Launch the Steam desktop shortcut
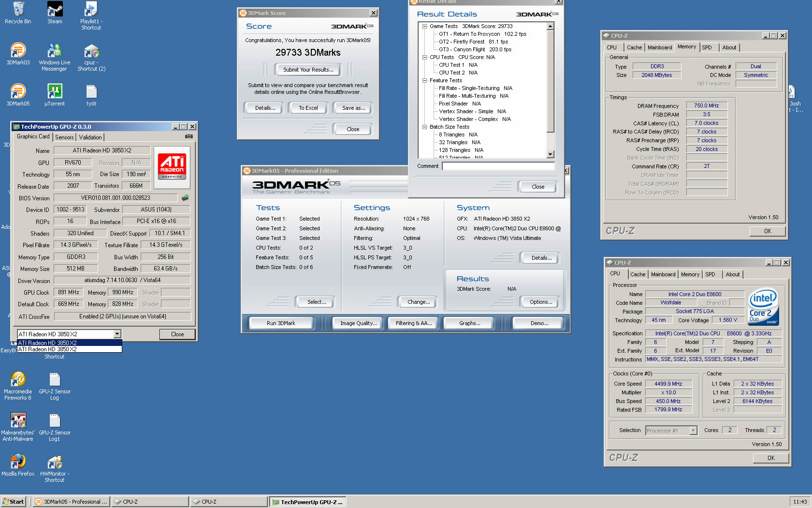 tap(55, 13)
